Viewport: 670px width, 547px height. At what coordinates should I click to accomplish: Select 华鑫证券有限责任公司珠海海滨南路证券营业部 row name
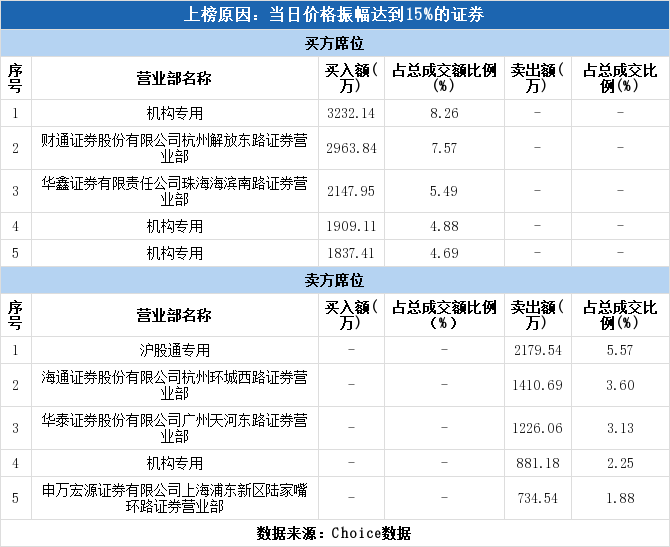click(174, 191)
